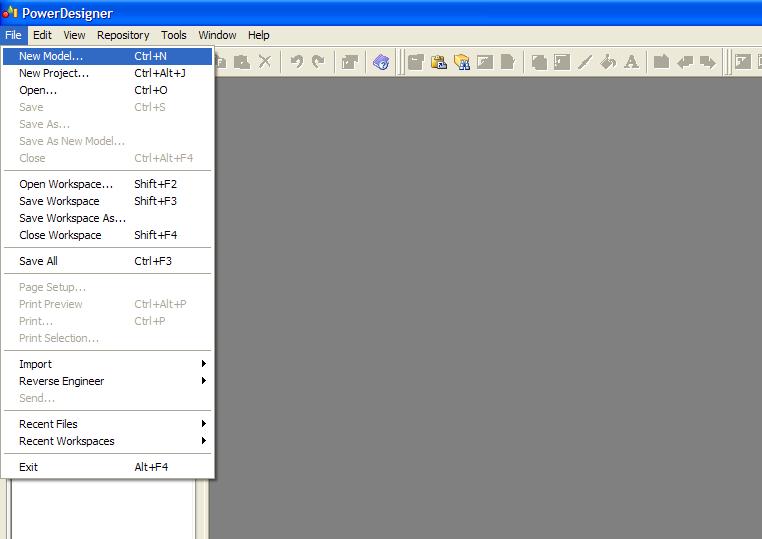
Task: Click Reverse Engineer menu entry
Action: [x=107, y=381]
